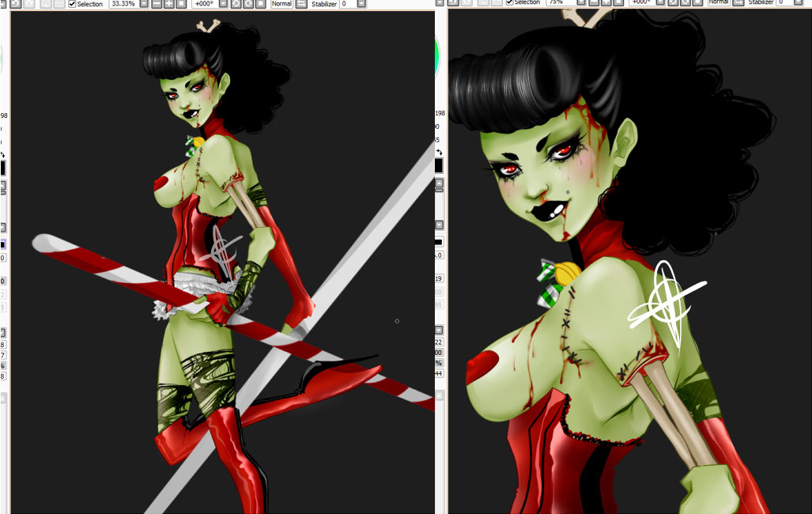
Task: Click the +000° rotation angle field
Action: click(204, 4)
